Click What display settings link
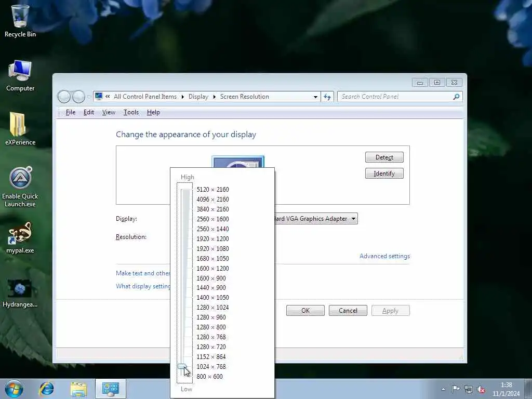This screenshot has width=532, height=399. point(143,286)
